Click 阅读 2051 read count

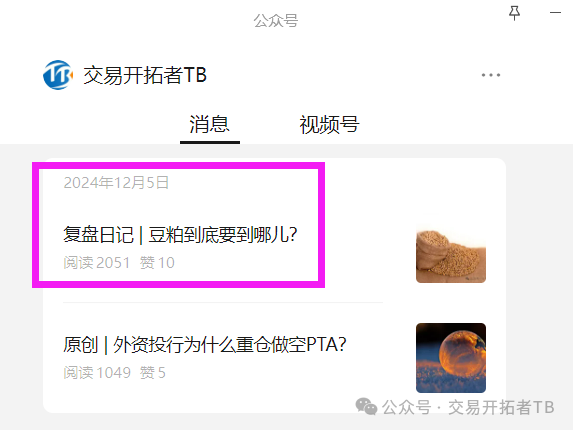(x=97, y=263)
